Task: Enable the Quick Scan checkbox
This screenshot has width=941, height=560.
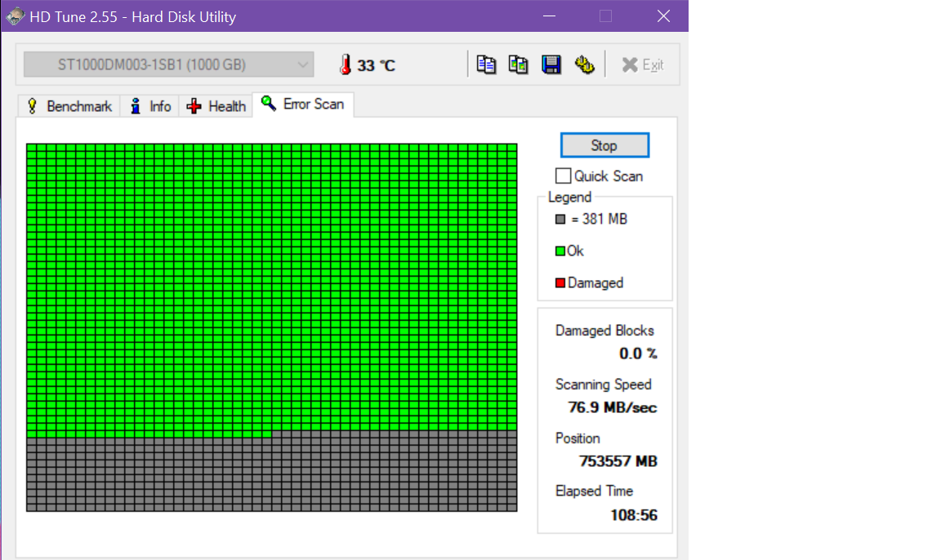Action: (563, 176)
